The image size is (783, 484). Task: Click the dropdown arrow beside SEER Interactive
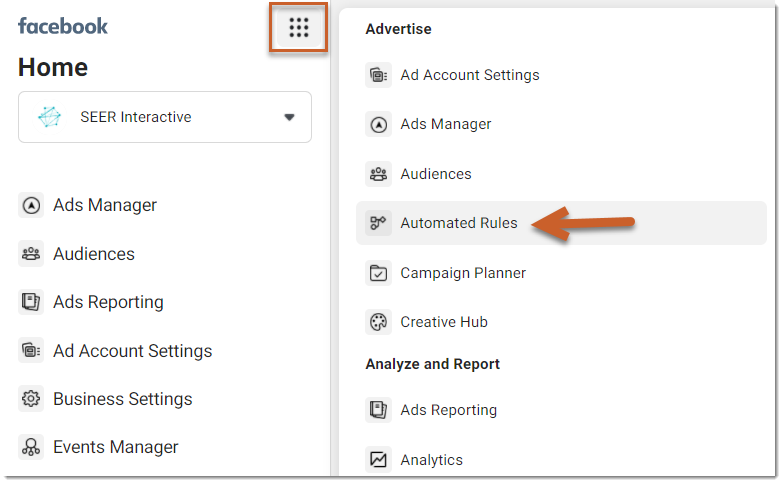click(289, 117)
